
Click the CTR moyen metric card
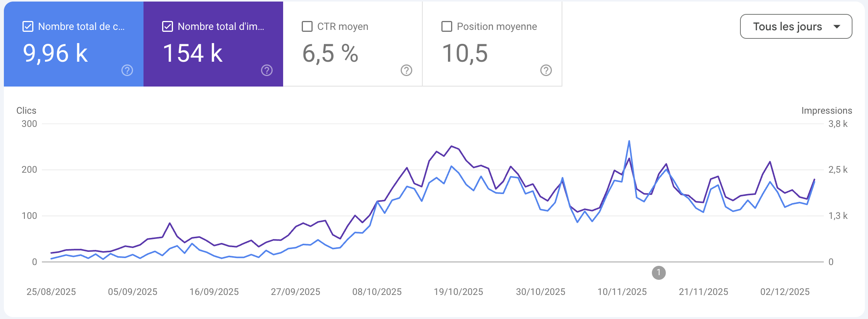click(x=352, y=43)
